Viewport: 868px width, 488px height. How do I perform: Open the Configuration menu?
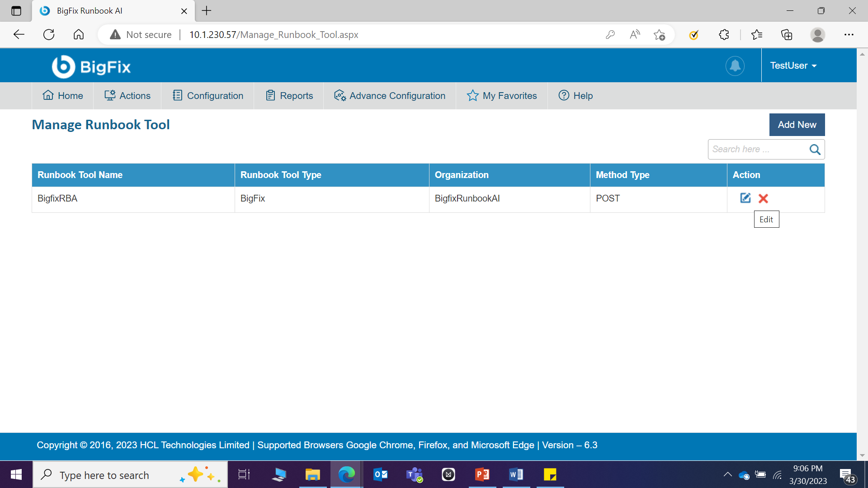click(208, 96)
